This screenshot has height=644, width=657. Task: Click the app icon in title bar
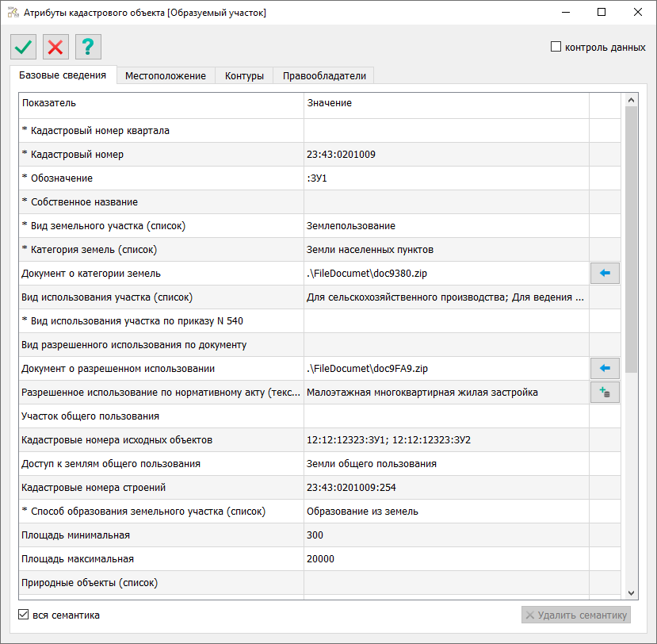tap(13, 13)
